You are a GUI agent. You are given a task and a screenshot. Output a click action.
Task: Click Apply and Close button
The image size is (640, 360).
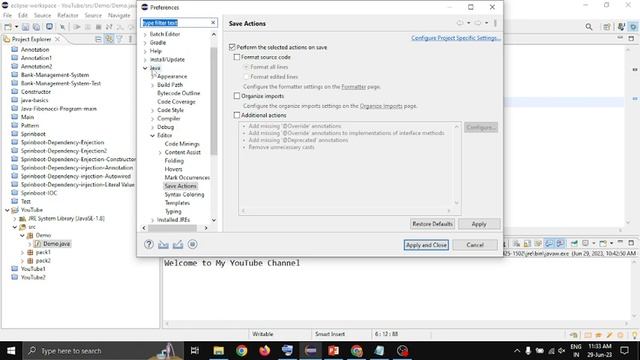click(x=426, y=245)
